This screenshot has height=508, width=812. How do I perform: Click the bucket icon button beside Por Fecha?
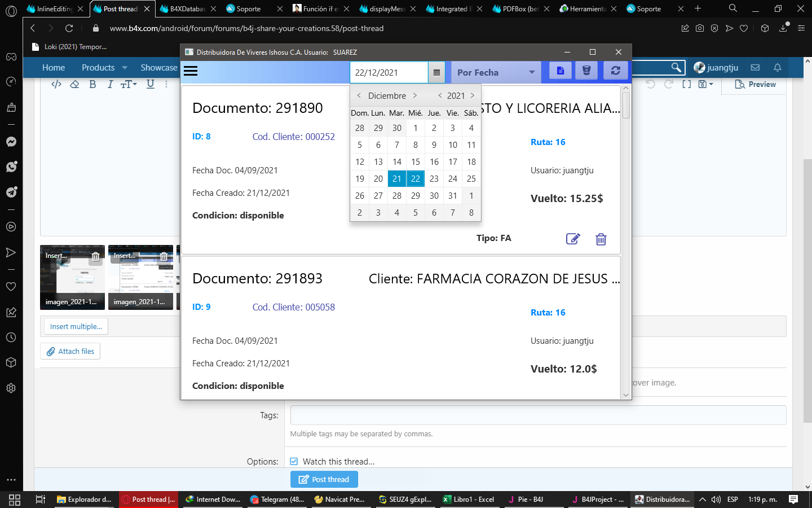click(x=586, y=71)
